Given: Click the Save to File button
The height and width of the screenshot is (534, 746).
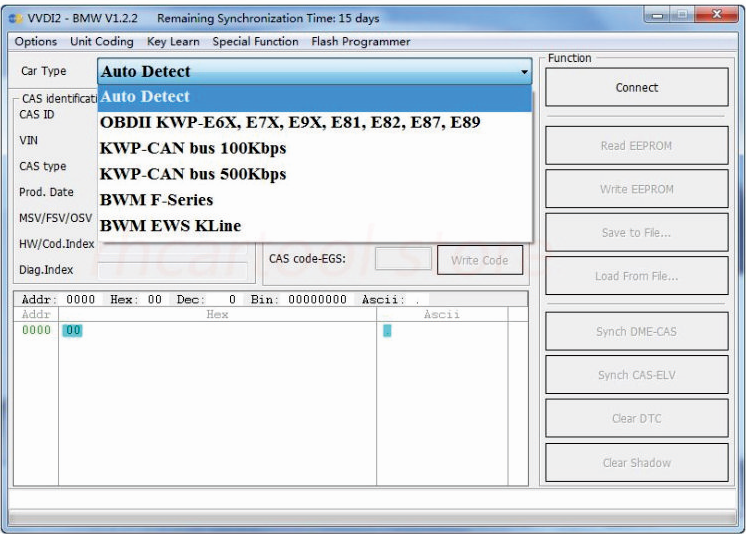Looking at the screenshot, I should [x=637, y=232].
